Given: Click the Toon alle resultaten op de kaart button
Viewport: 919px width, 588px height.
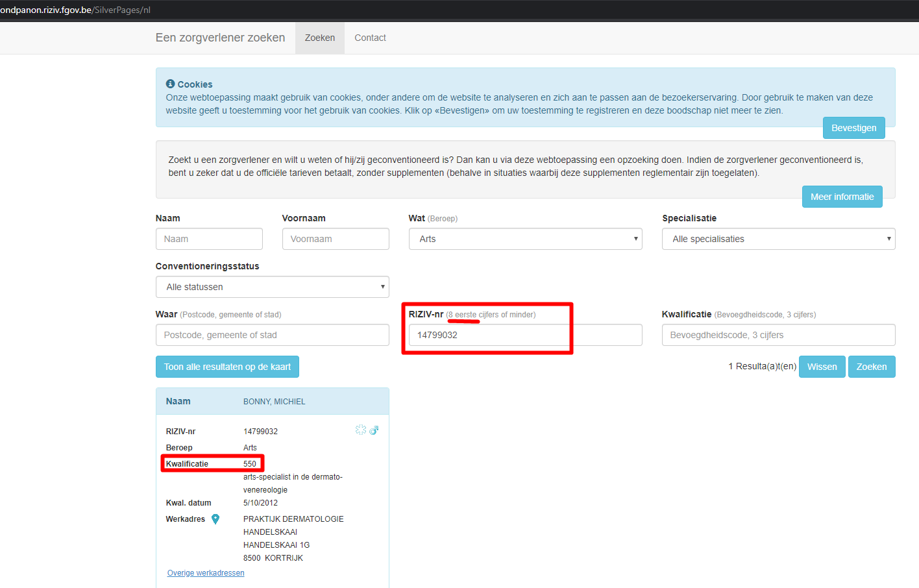Looking at the screenshot, I should click(227, 367).
